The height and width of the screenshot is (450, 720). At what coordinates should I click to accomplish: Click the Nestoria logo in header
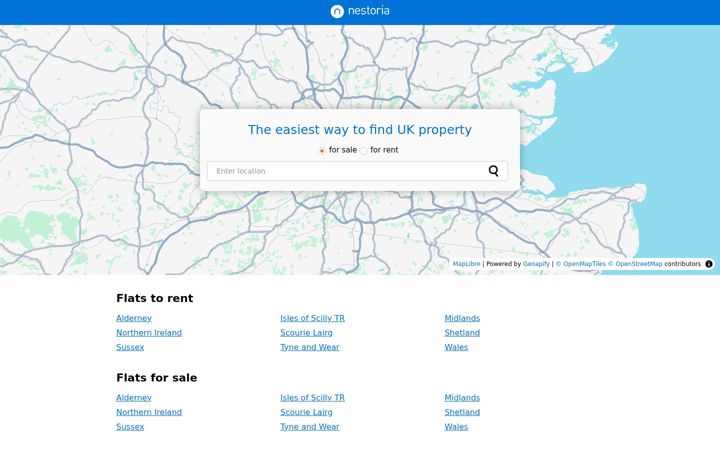pyautogui.click(x=360, y=11)
